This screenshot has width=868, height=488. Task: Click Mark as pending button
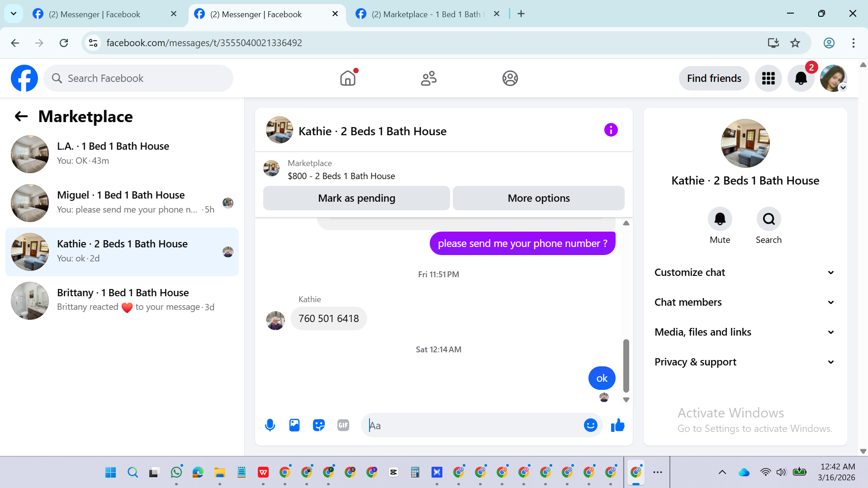pos(356,198)
